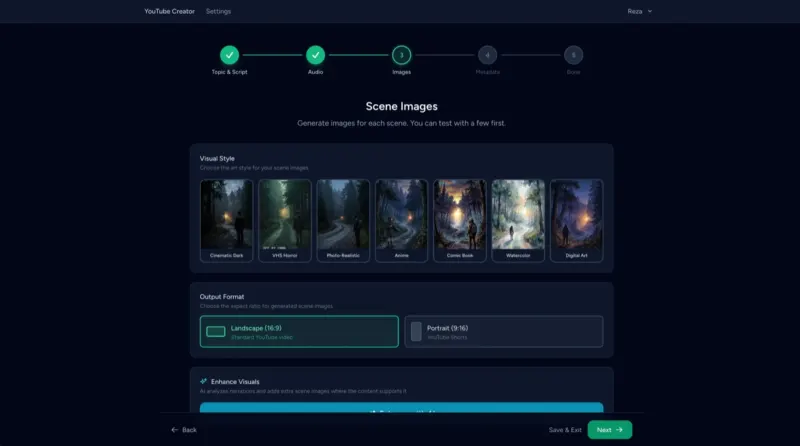This screenshot has height=446, width=800.
Task: Choose the Digital Art visual style
Action: tap(577, 220)
